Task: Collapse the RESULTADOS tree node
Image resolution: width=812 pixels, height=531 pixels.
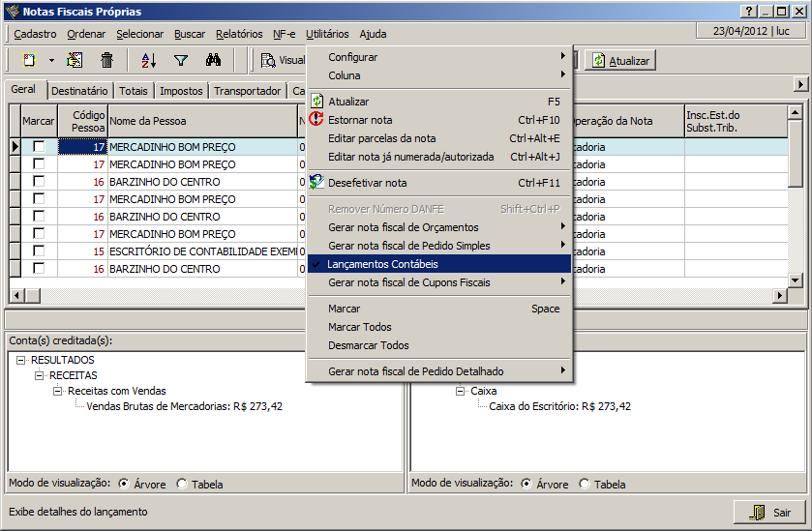Action: 22,360
